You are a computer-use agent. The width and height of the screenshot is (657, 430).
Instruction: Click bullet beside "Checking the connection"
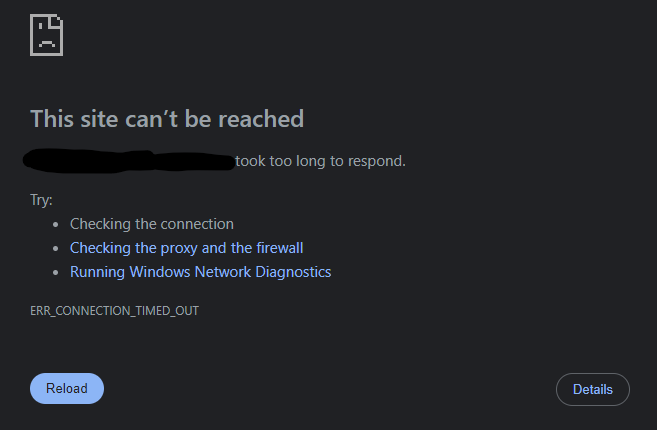coord(55,225)
